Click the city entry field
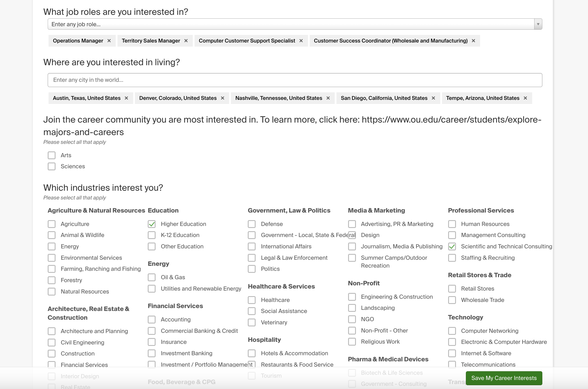The image size is (588, 389). [x=295, y=80]
